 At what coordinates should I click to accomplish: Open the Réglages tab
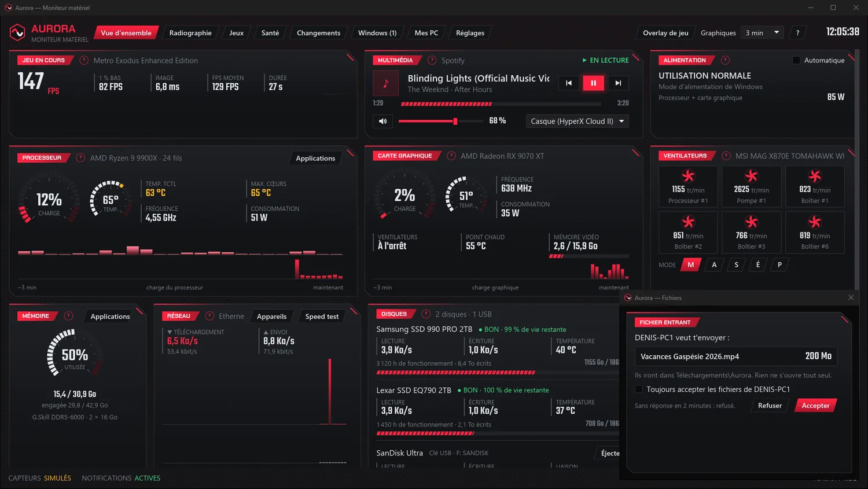tap(470, 33)
